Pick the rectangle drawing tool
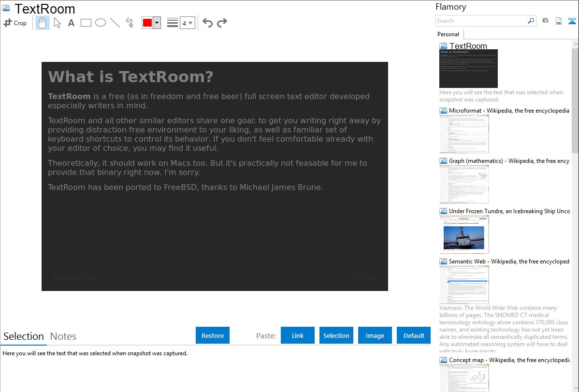The width and height of the screenshot is (579, 392). click(86, 23)
